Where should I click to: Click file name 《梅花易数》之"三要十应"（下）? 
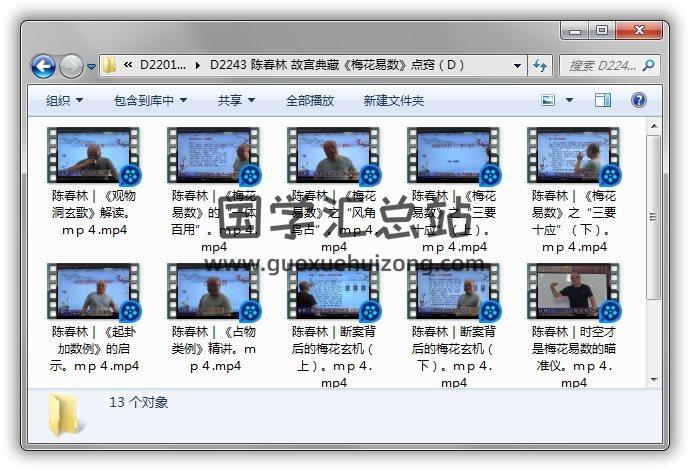pyautogui.click(x=574, y=221)
